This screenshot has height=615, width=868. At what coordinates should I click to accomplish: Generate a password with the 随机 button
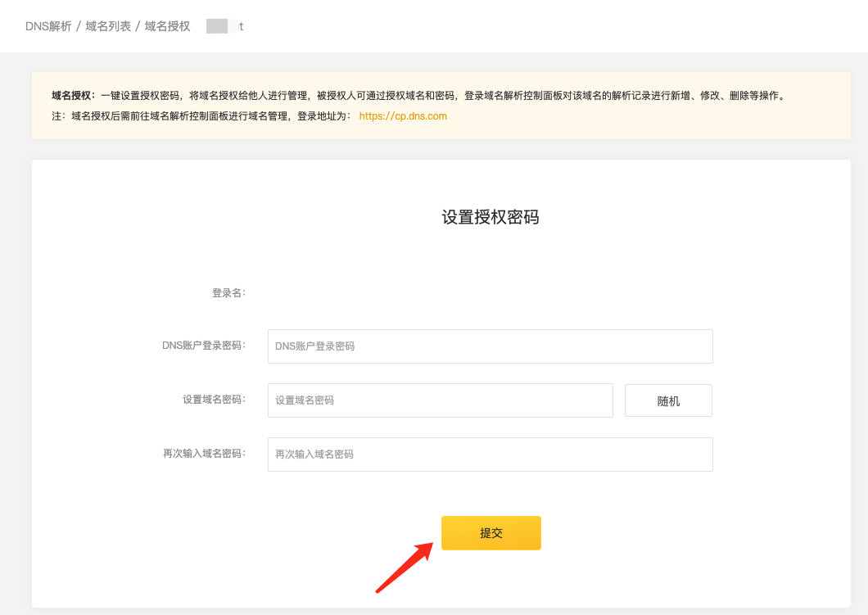tap(668, 400)
